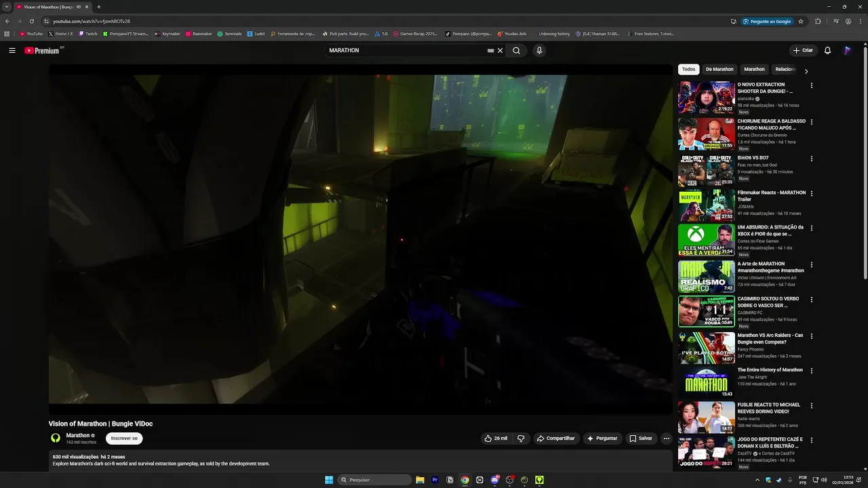The width and height of the screenshot is (868, 488).
Task: Open Chrome three-dot menu
Action: pyautogui.click(x=860, y=21)
